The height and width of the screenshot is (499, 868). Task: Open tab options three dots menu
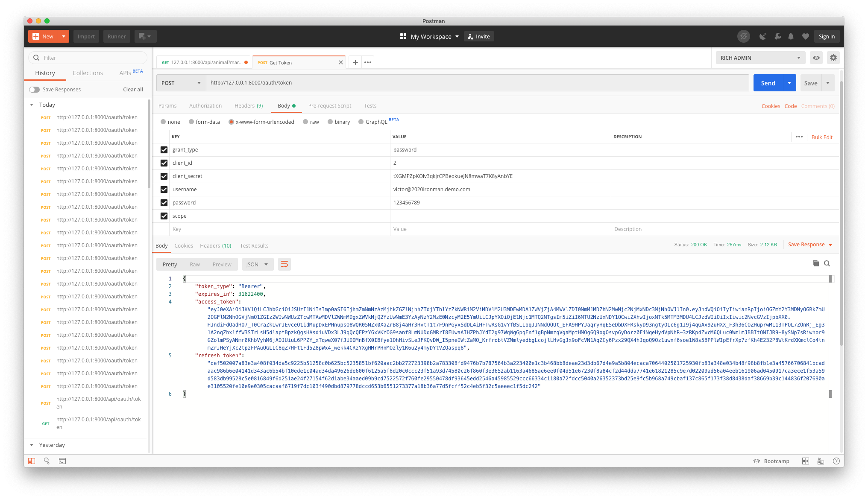[x=368, y=62]
